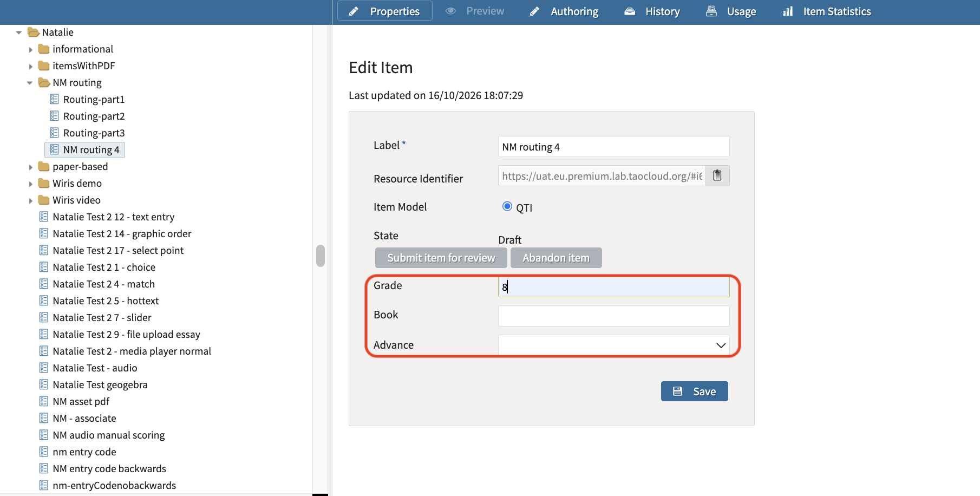Click the itemsWithPDF folder icon
The height and width of the screenshot is (496, 980).
(44, 66)
